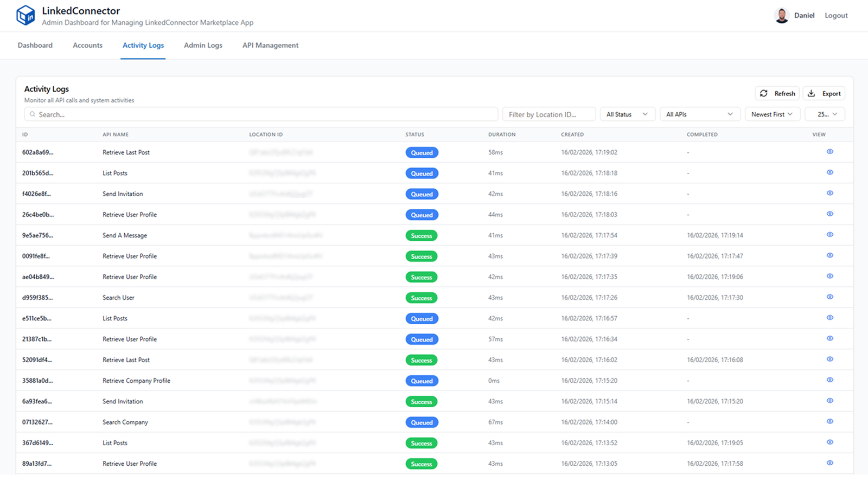Click the Queued status badge on f4026e8f row

tap(422, 194)
